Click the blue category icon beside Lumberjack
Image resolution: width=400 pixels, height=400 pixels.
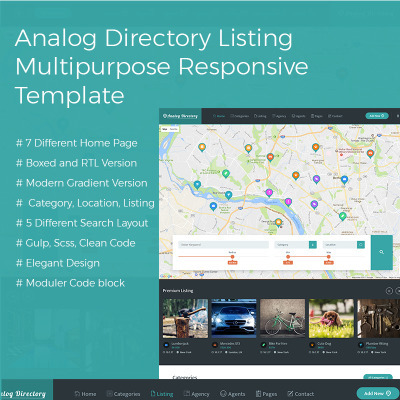click(x=166, y=345)
